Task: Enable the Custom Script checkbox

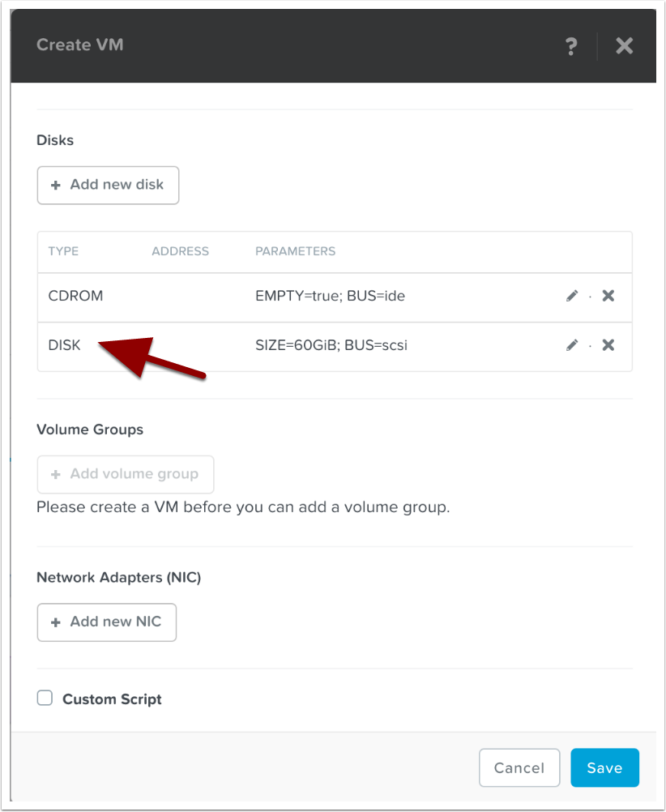Action: point(45,698)
